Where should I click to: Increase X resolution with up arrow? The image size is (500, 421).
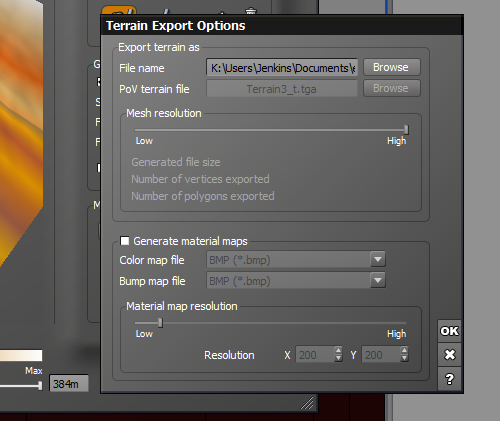click(x=338, y=350)
